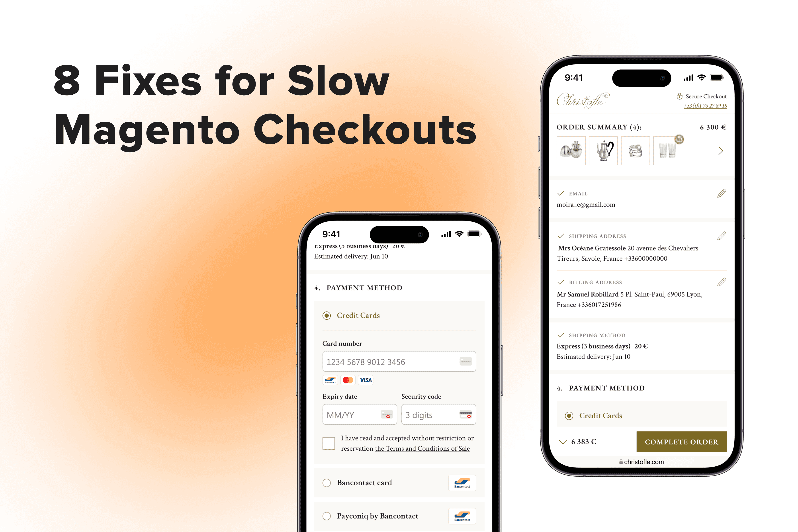Click the Visa payment icon

pyautogui.click(x=366, y=379)
